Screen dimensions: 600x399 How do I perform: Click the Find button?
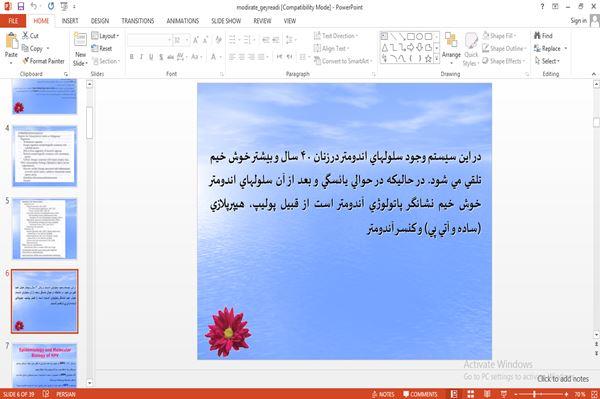click(544, 36)
